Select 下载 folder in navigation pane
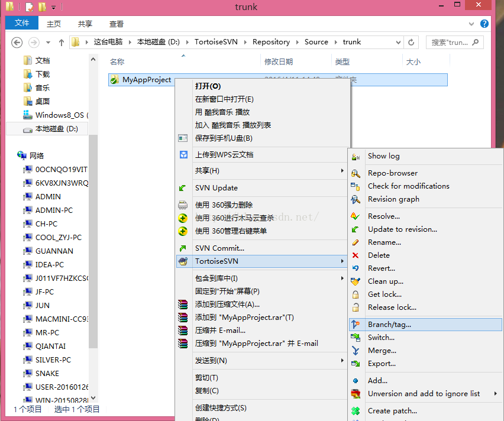 tap(43, 75)
